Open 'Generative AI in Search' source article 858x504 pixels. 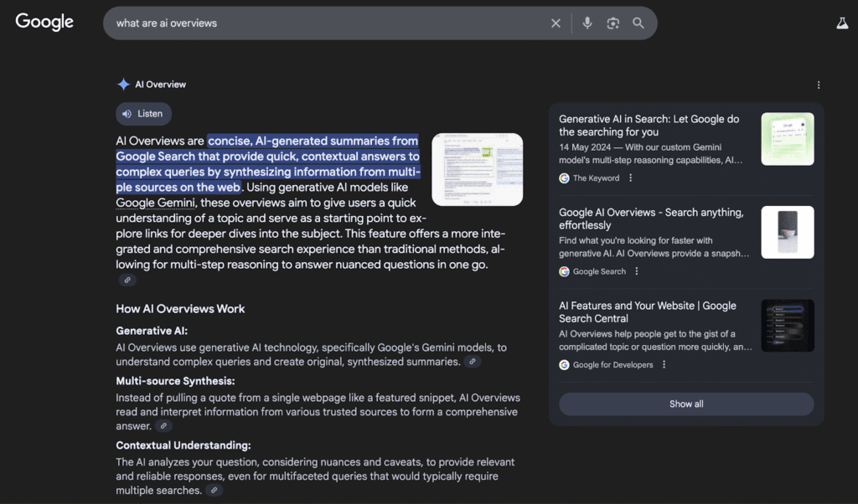pyautogui.click(x=649, y=126)
